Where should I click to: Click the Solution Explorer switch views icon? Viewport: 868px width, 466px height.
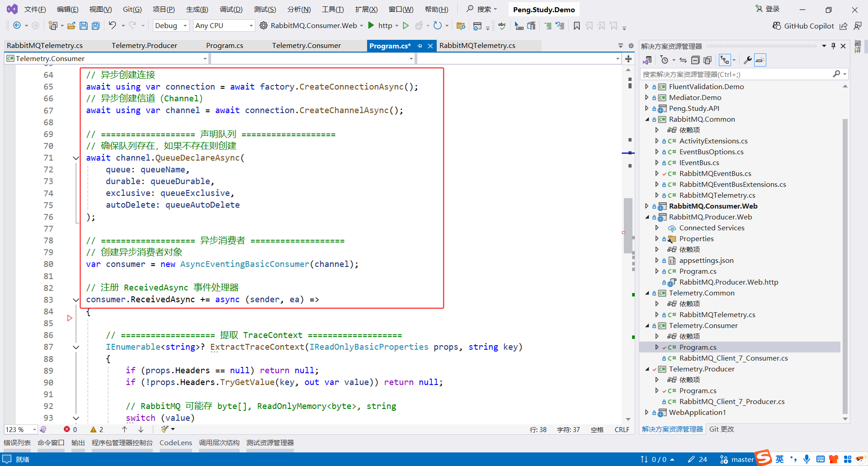pos(647,60)
